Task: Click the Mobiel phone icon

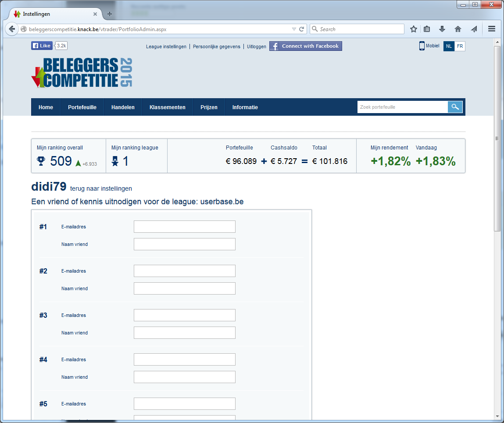Action: pos(422,46)
